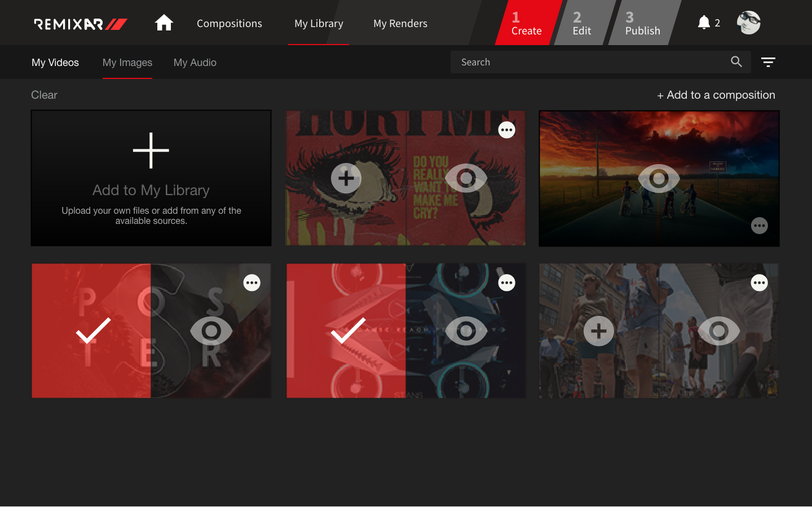The image size is (812, 507).
Task: Open more options on the street crowd photo
Action: tap(760, 283)
